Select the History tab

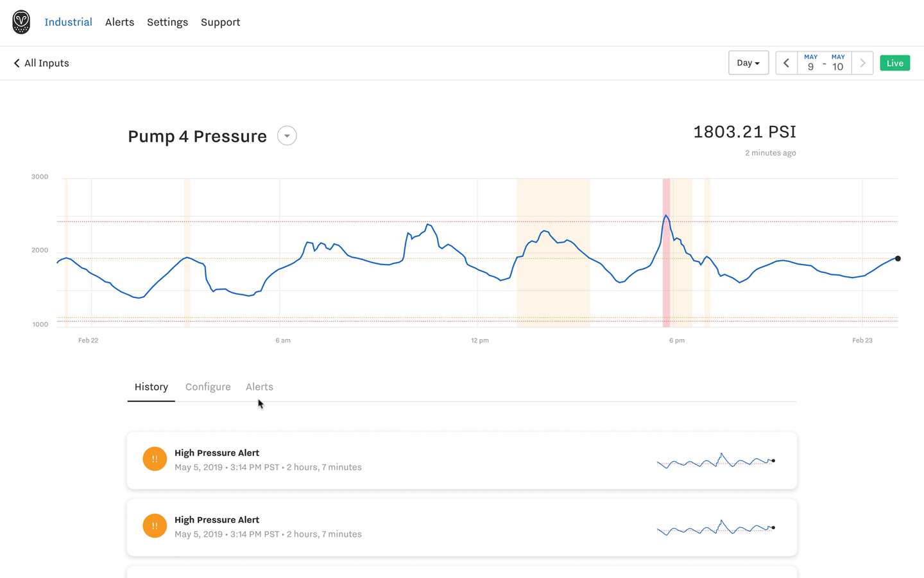pos(151,387)
